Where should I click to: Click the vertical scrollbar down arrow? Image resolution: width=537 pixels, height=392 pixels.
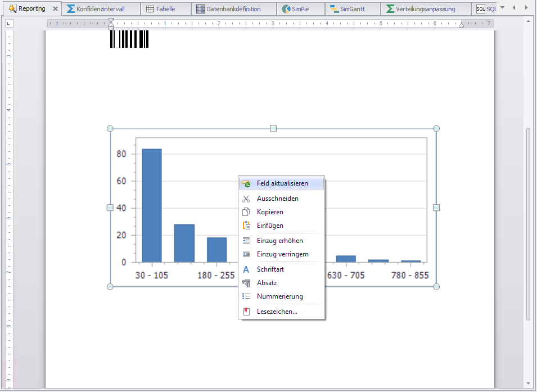[529, 384]
